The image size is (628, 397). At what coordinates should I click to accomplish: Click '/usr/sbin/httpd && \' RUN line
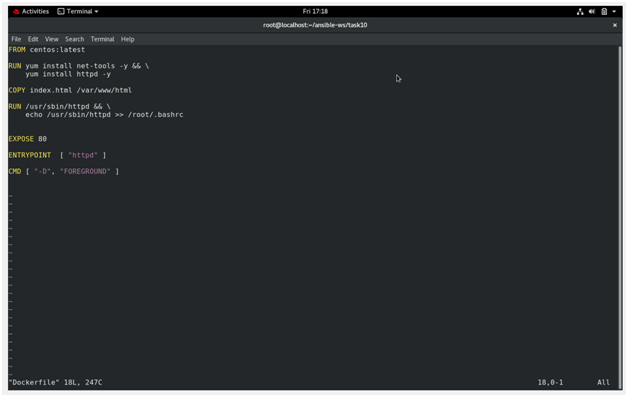click(x=68, y=107)
